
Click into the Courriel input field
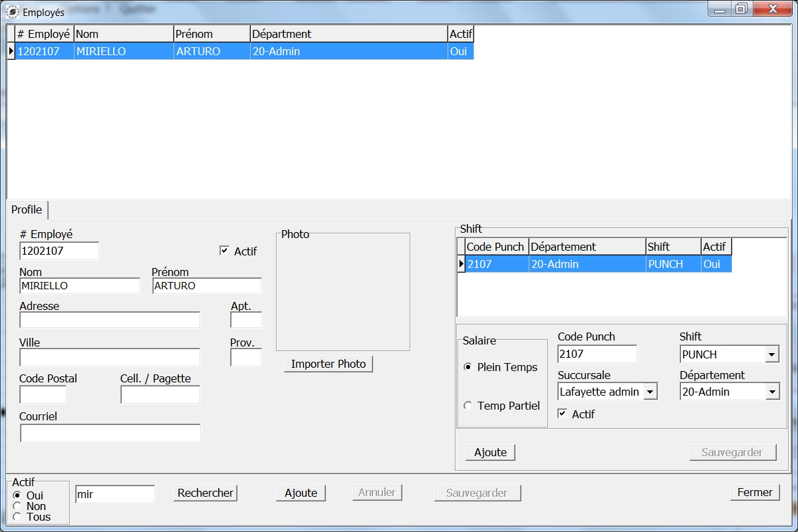pos(110,433)
